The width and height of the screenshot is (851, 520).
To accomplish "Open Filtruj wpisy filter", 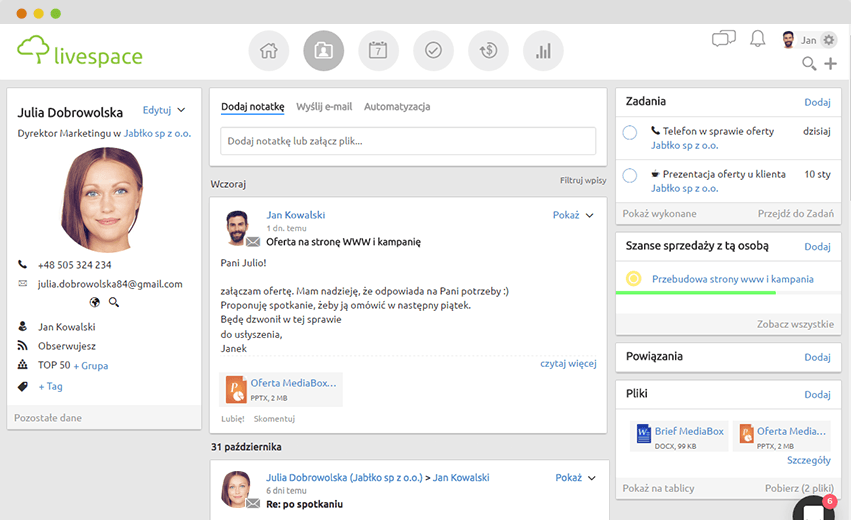I will tap(583, 180).
